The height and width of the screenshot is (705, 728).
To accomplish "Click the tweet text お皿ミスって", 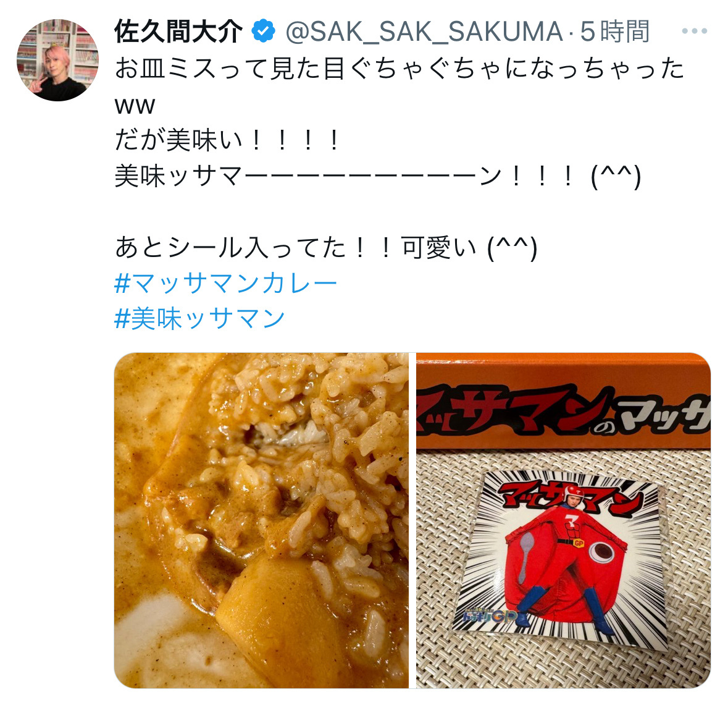I will (x=400, y=69).
